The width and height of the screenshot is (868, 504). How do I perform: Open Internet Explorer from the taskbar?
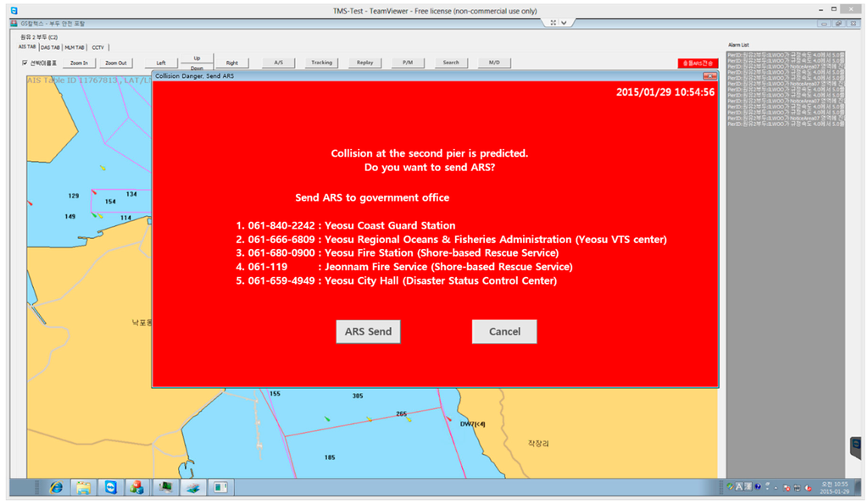point(56,487)
